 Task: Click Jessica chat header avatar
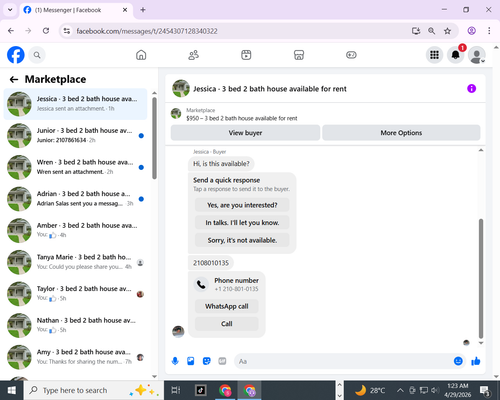[x=181, y=88]
